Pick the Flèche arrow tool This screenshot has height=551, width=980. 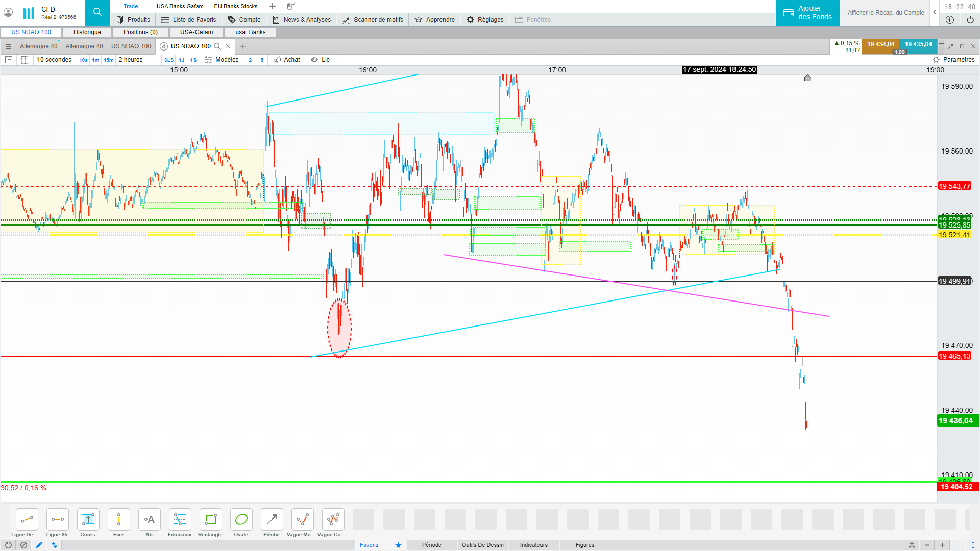click(x=272, y=520)
